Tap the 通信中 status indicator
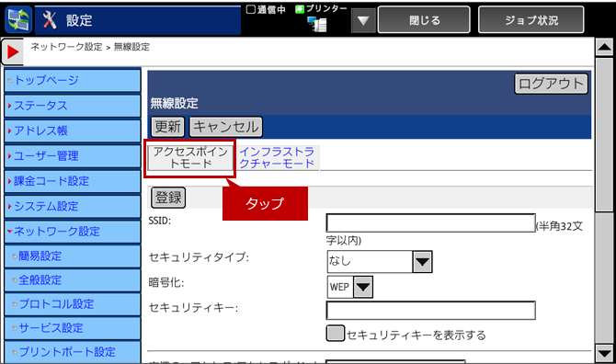616x364 pixels. (266, 9)
